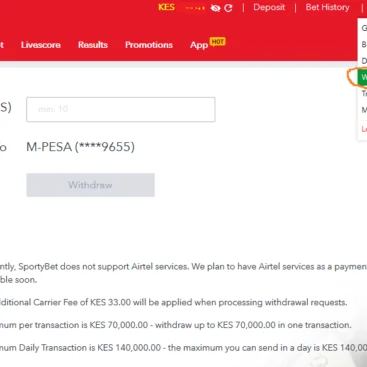Image resolution: width=367 pixels, height=367 pixels.
Task: Click the Carrier Fee of KES 33.00 note
Action: tap(173, 302)
